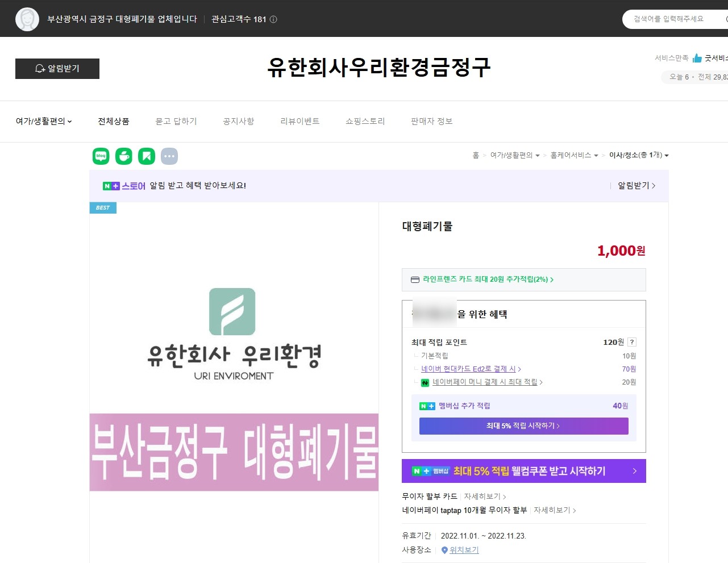The width and height of the screenshot is (728, 563).
Task: Open the 공지사항 menu tab
Action: click(x=239, y=121)
